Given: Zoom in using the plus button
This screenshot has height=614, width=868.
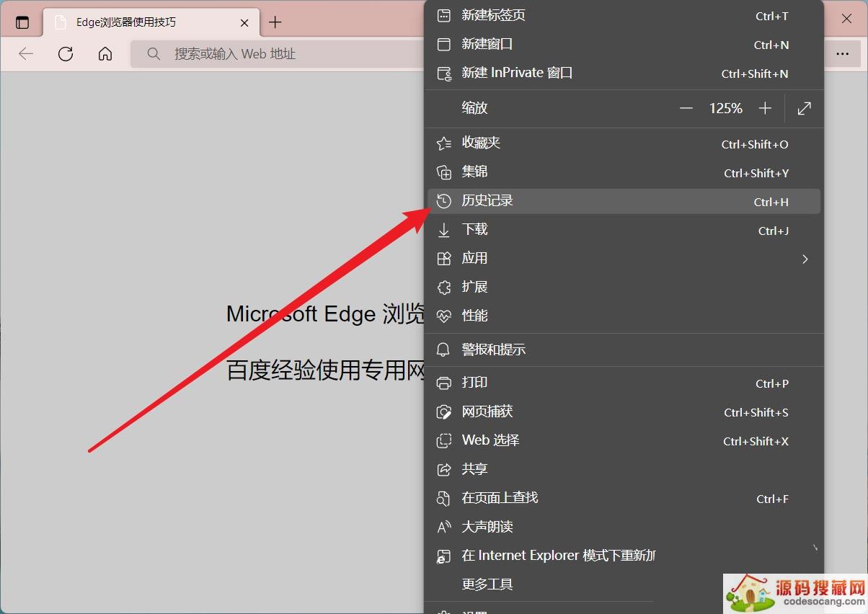Looking at the screenshot, I should [x=765, y=108].
